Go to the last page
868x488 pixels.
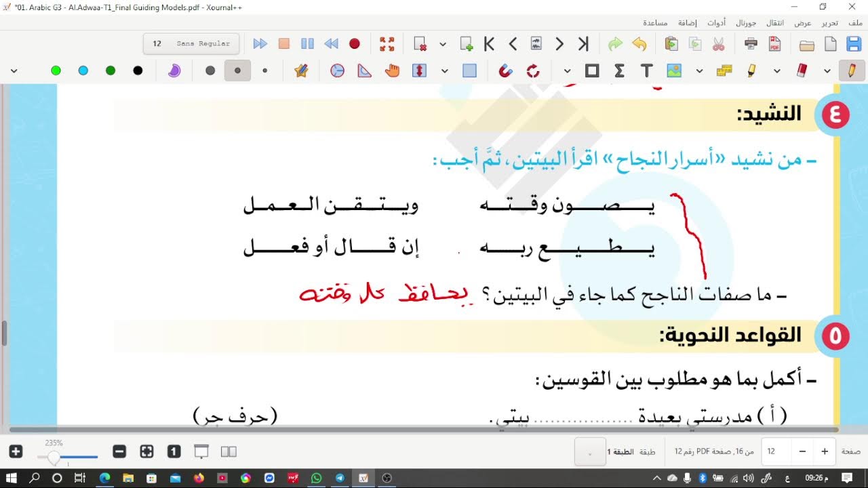(x=583, y=44)
